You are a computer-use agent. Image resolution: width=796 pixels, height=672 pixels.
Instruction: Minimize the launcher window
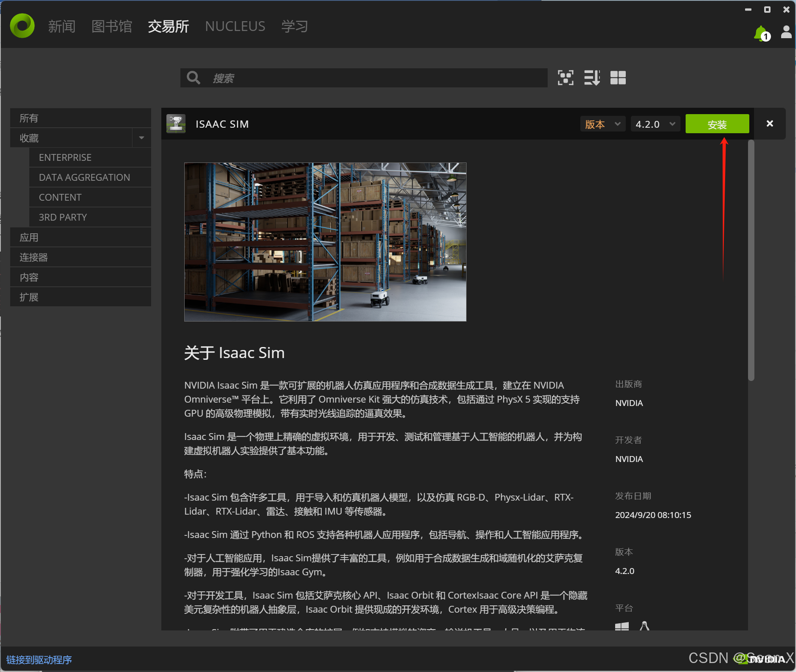coord(748,9)
